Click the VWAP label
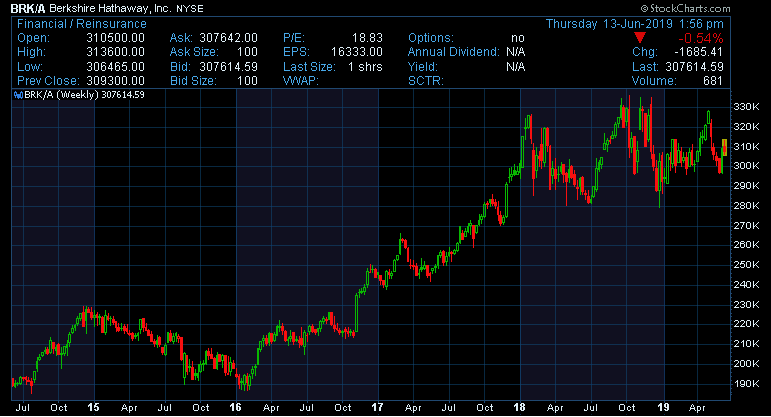This screenshot has width=771, height=417. 301,81
